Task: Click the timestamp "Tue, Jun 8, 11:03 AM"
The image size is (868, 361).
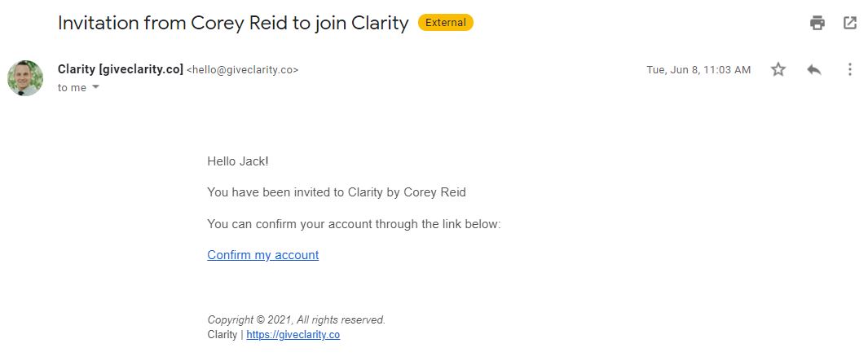Action: (x=698, y=70)
